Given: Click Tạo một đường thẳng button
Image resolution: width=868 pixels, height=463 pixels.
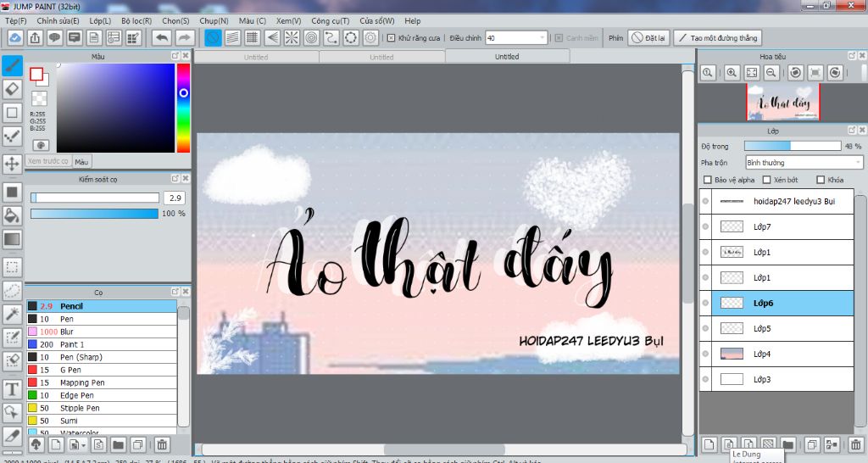Looking at the screenshot, I should click(717, 37).
